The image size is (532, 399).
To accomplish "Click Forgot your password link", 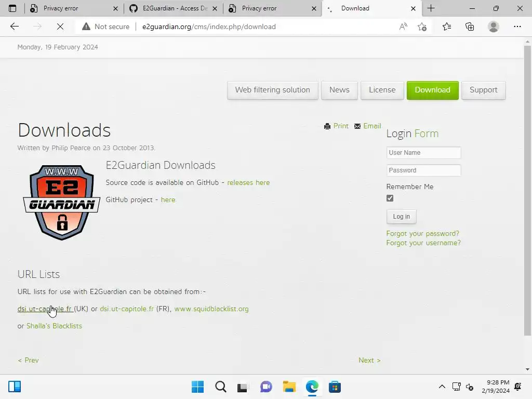I will coord(423,233).
